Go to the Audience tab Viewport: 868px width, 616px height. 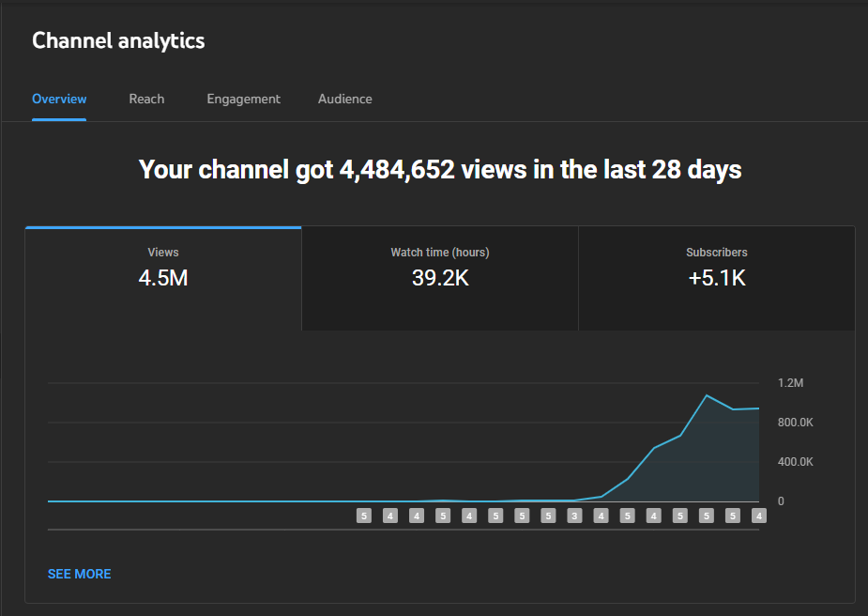(x=344, y=100)
